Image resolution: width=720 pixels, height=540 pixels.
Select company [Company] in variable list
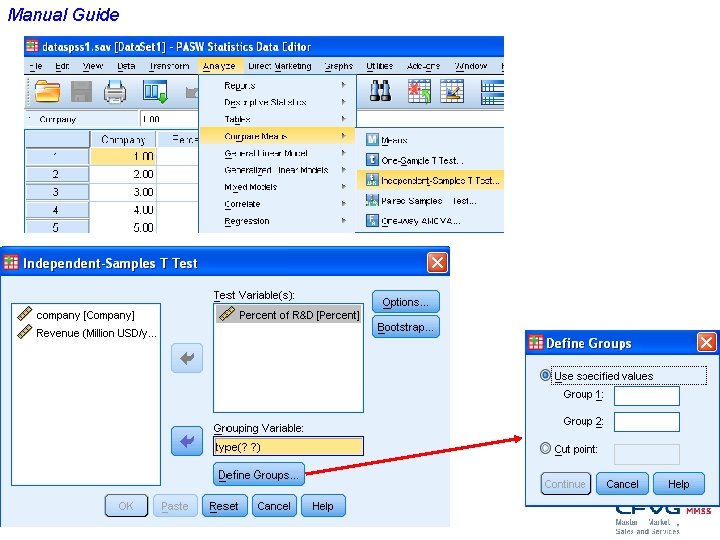coord(85,315)
